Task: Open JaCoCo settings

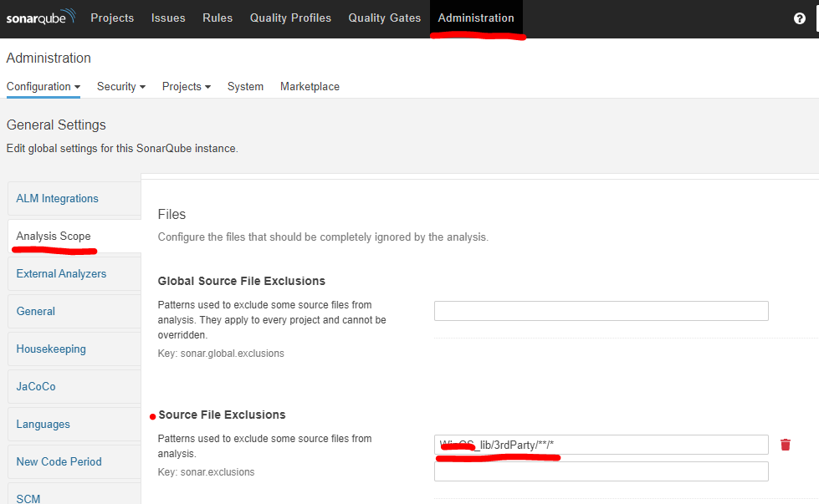Action: tap(74, 386)
